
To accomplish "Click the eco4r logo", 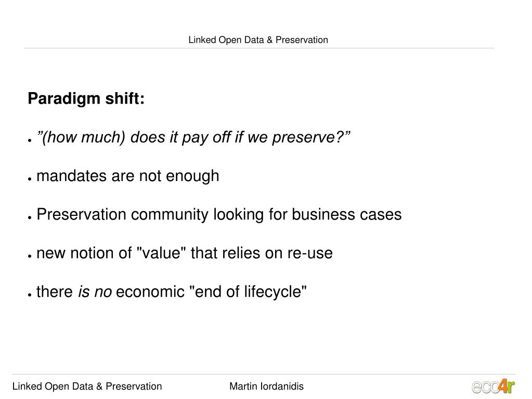I will tap(493, 387).
